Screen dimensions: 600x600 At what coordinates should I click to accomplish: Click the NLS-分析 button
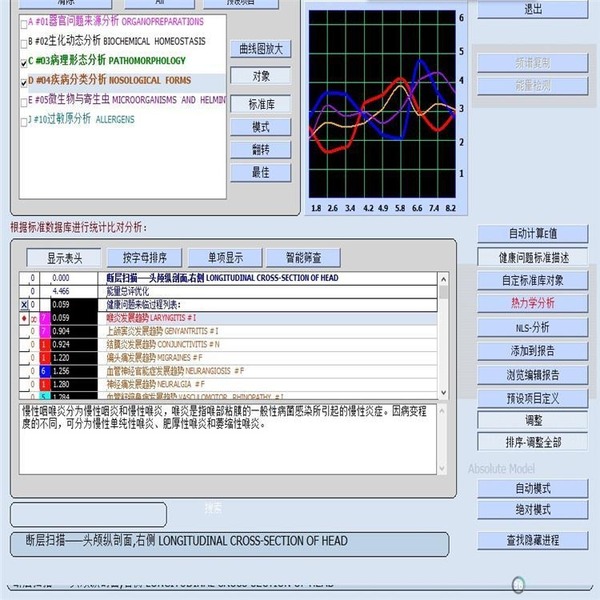pyautogui.click(x=532, y=327)
